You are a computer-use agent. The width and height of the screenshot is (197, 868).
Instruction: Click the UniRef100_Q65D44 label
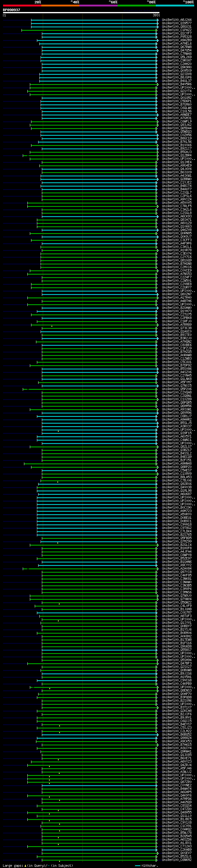click(177, 128)
